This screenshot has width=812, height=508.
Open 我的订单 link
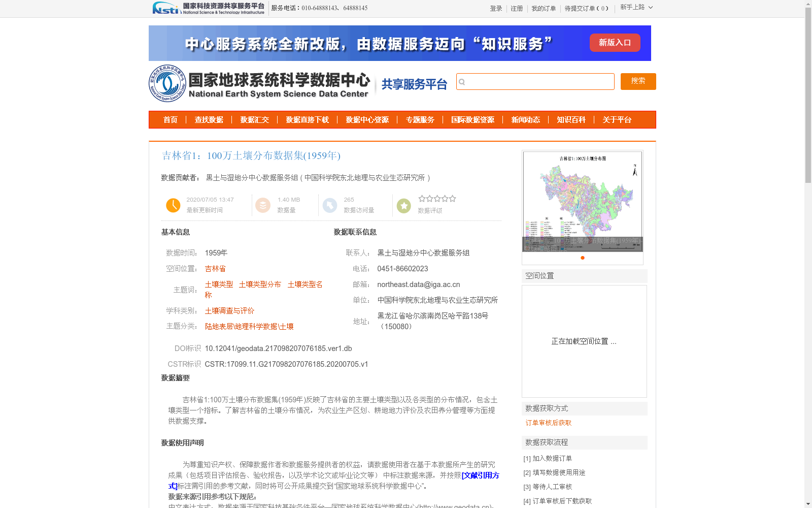pos(544,9)
